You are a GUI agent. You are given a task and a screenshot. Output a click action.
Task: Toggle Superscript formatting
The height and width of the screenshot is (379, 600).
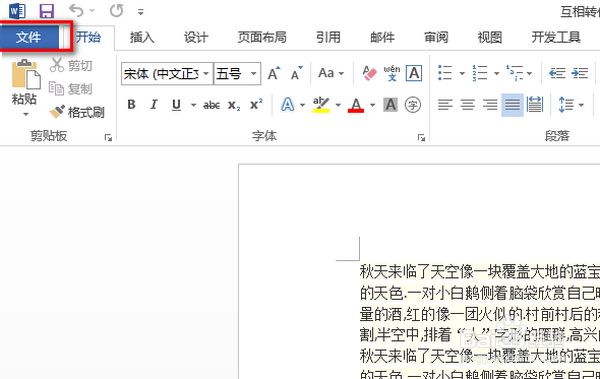256,104
